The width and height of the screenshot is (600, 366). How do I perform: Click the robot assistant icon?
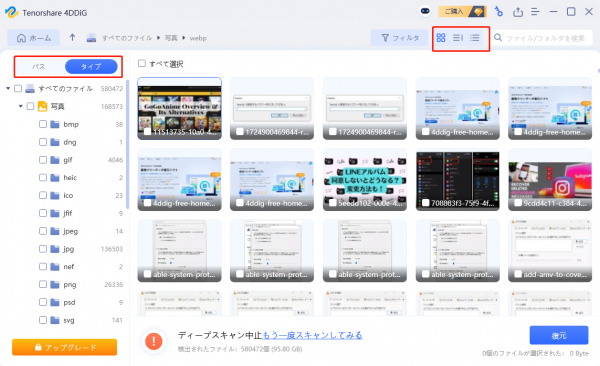pyautogui.click(x=425, y=11)
